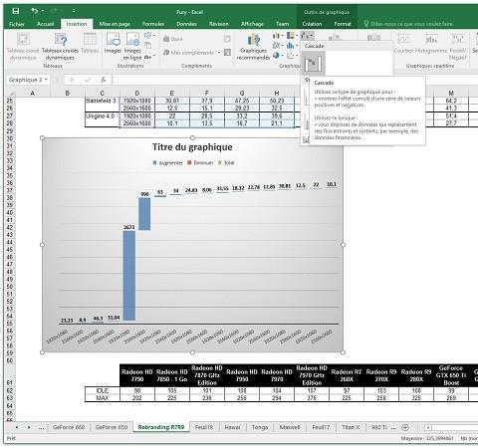Save the workbook with the floppy icon
Image resolution: width=478 pixels, height=448 pixels.
16,11
